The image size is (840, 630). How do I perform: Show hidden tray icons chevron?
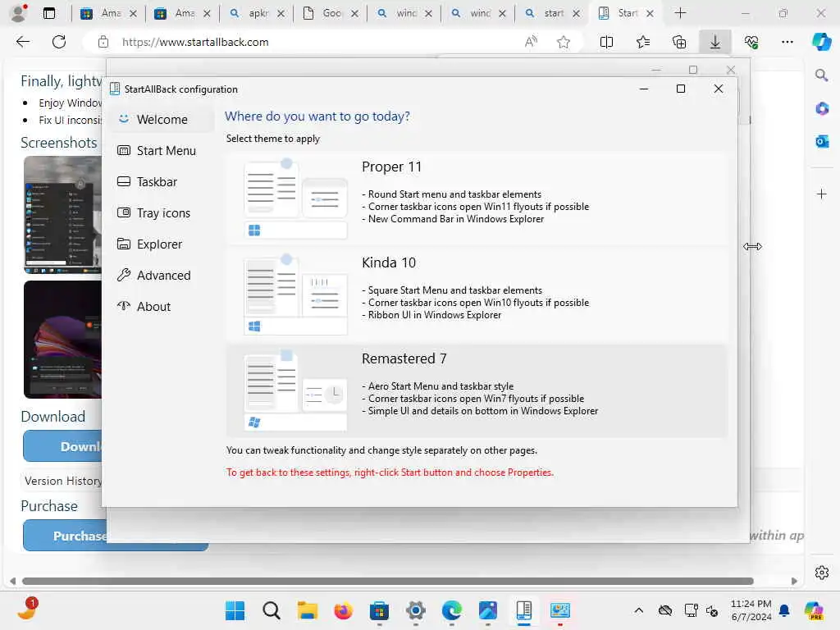(638, 610)
